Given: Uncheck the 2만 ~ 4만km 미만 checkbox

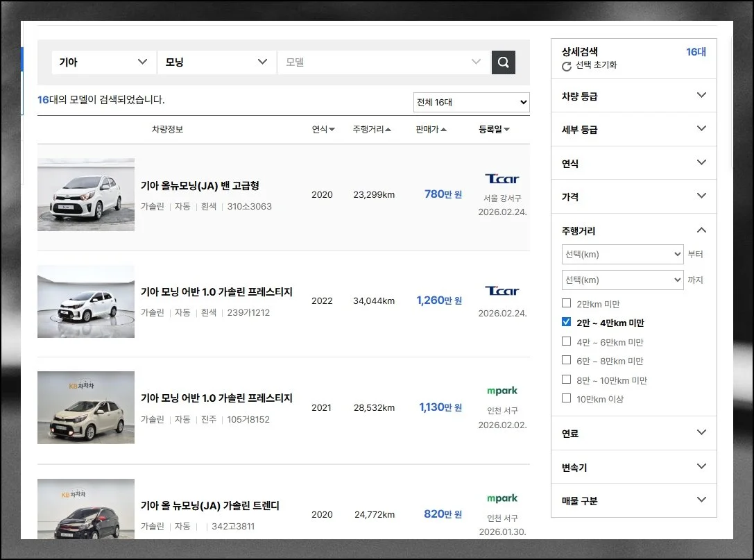Looking at the screenshot, I should [567, 322].
